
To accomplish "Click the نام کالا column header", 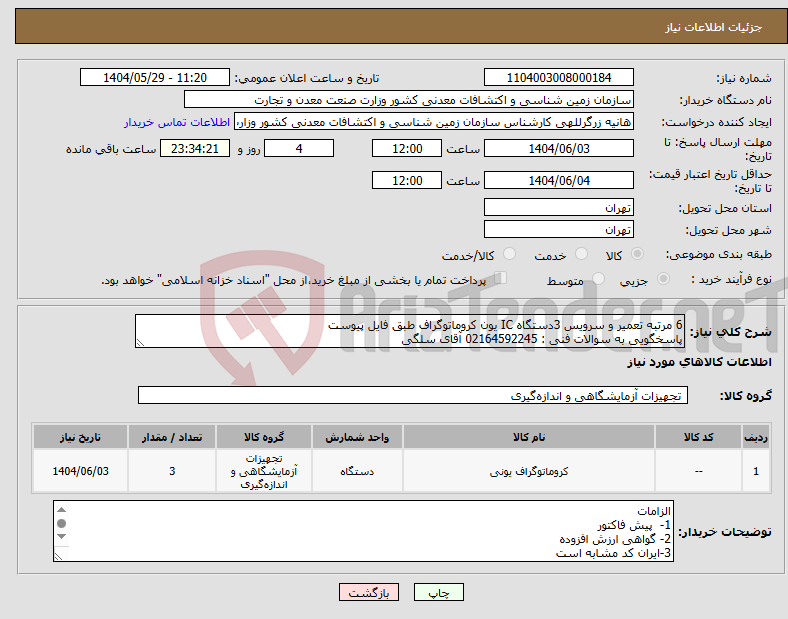I will click(x=529, y=437).
